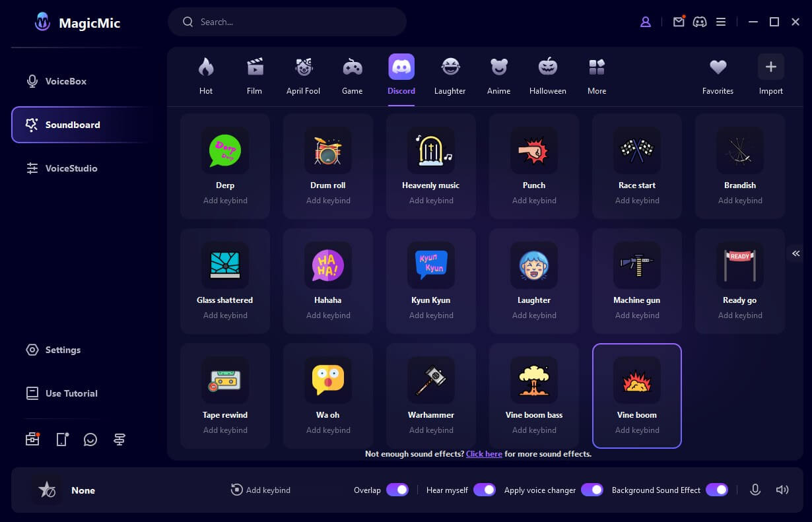
Task: Click the Import sound button
Action: [770, 75]
